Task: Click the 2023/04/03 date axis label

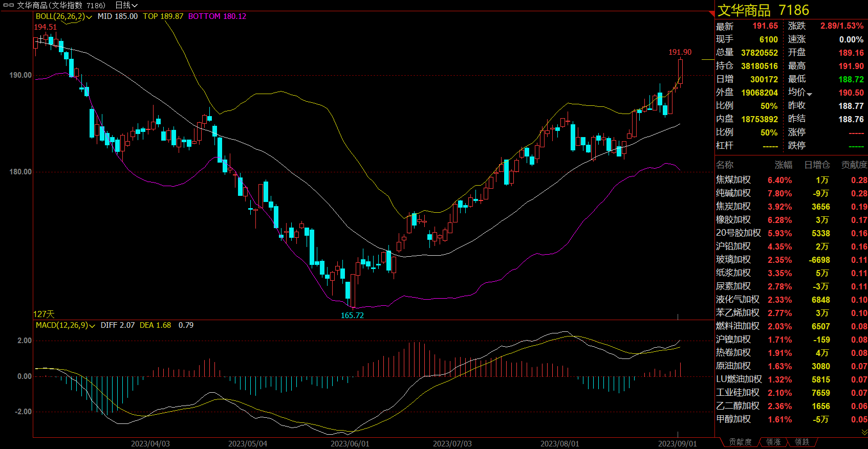Action: tap(150, 443)
